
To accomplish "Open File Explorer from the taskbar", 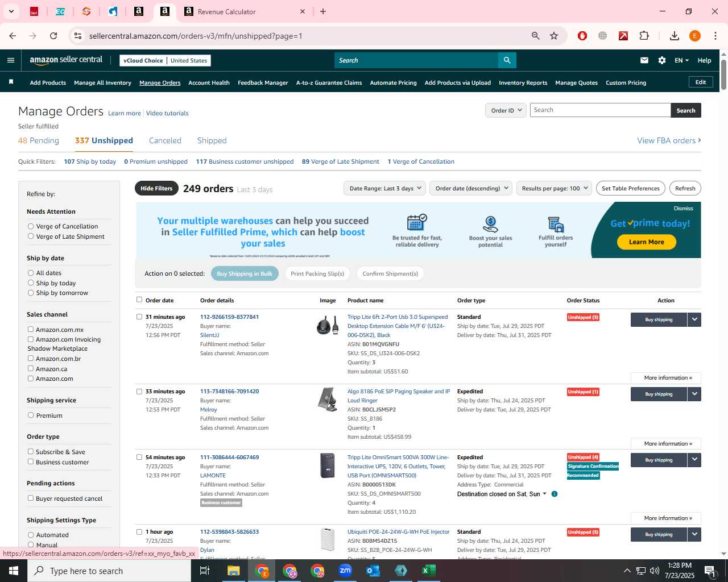I will tap(234, 571).
